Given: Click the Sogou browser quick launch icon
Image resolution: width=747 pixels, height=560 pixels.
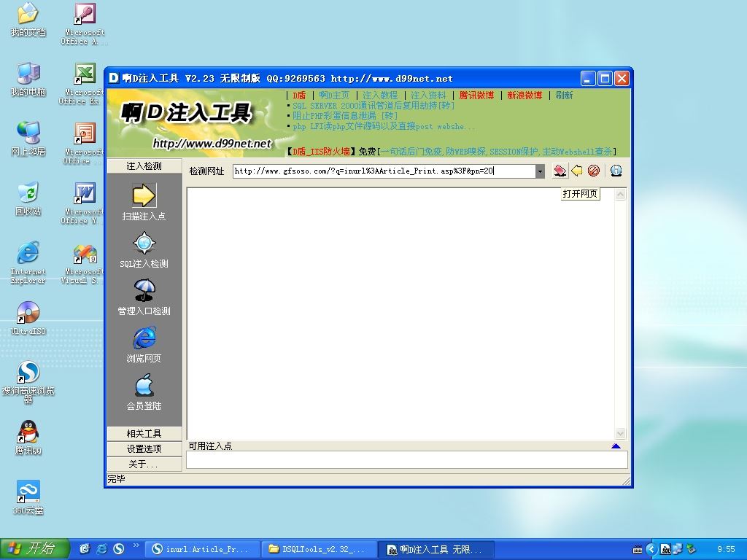Looking at the screenshot, I should coord(119,548).
